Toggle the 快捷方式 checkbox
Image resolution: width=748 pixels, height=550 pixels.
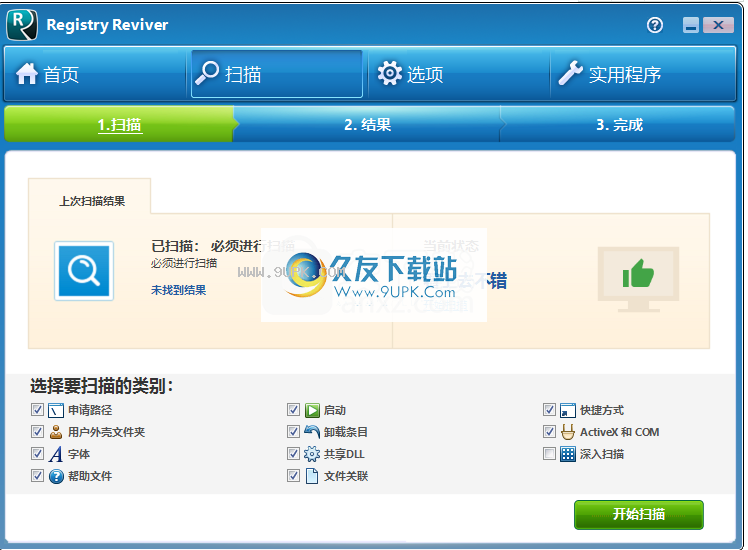pyautogui.click(x=549, y=410)
